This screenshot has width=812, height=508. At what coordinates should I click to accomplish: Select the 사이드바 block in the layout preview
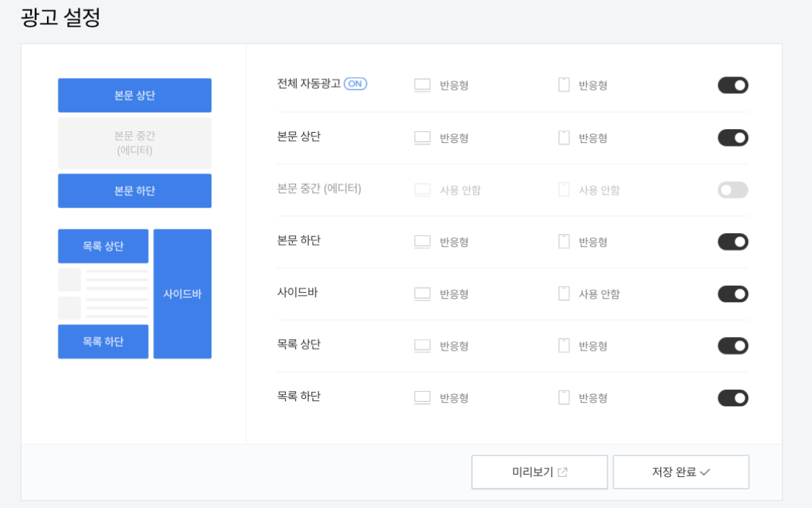182,294
